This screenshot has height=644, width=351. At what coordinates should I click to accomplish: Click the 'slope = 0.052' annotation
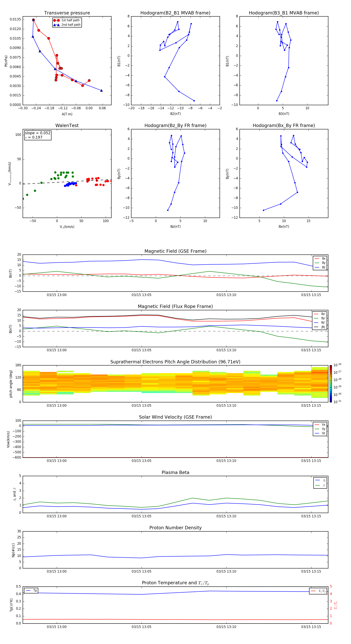click(38, 133)
